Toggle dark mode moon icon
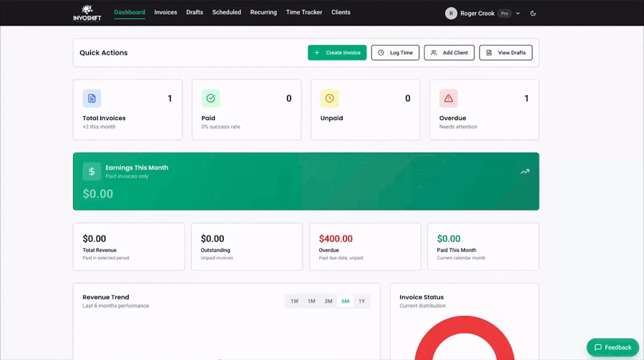Viewport: 644px width, 360px height. coord(533,13)
